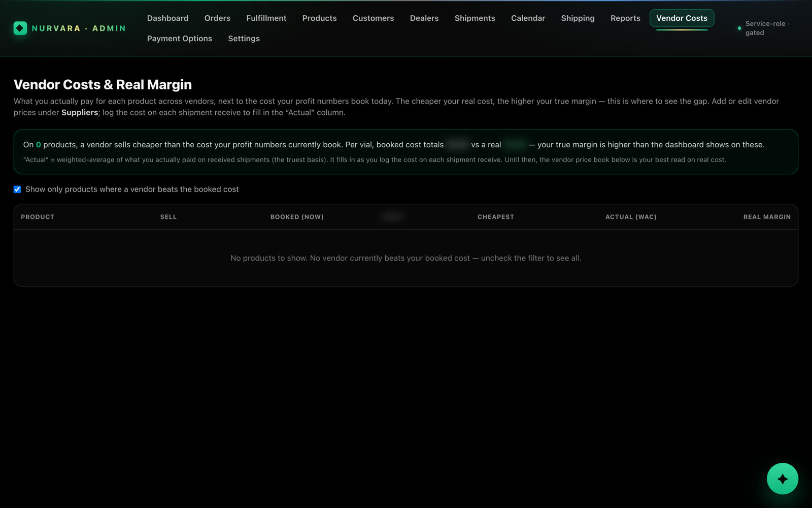Open the Reports page
The width and height of the screenshot is (812, 508).
(x=625, y=18)
